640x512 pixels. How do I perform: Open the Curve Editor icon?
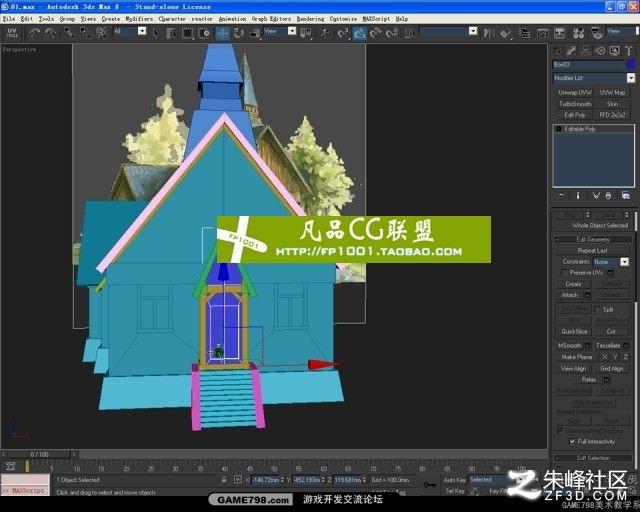click(542, 33)
